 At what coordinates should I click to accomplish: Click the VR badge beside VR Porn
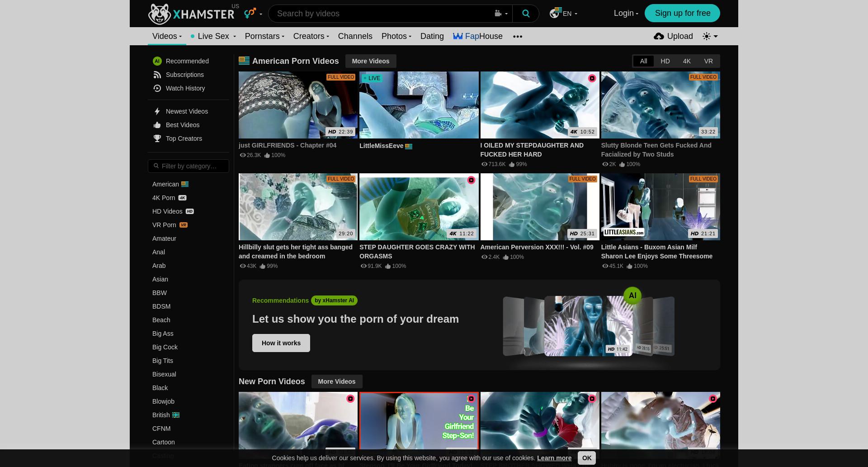point(184,225)
